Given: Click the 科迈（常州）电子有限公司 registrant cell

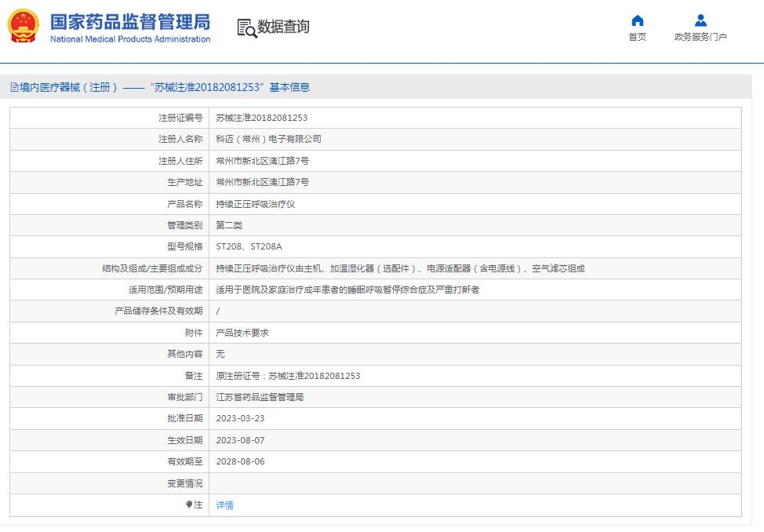Looking at the screenshot, I should coord(267,139).
